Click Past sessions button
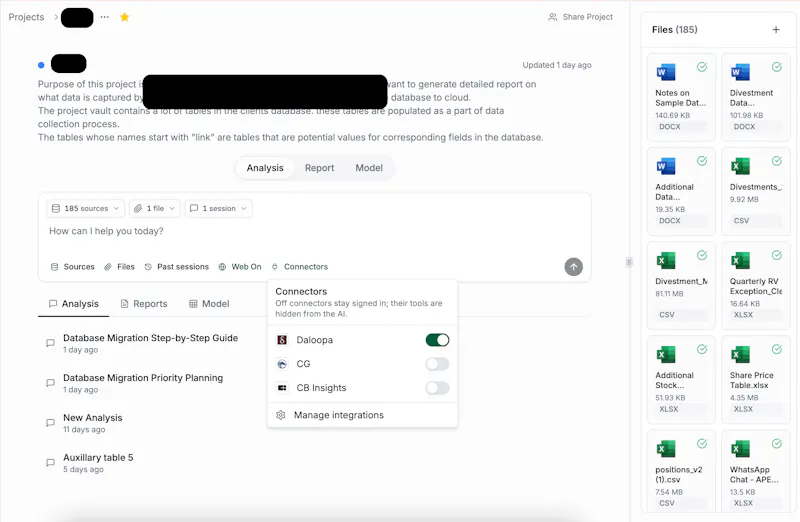 coord(177,267)
